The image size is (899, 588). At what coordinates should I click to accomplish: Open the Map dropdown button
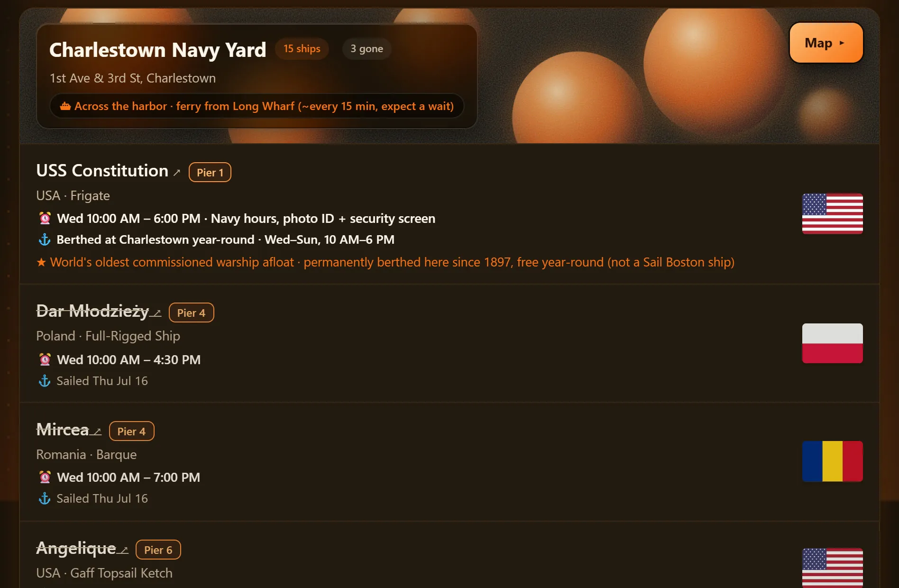click(826, 43)
